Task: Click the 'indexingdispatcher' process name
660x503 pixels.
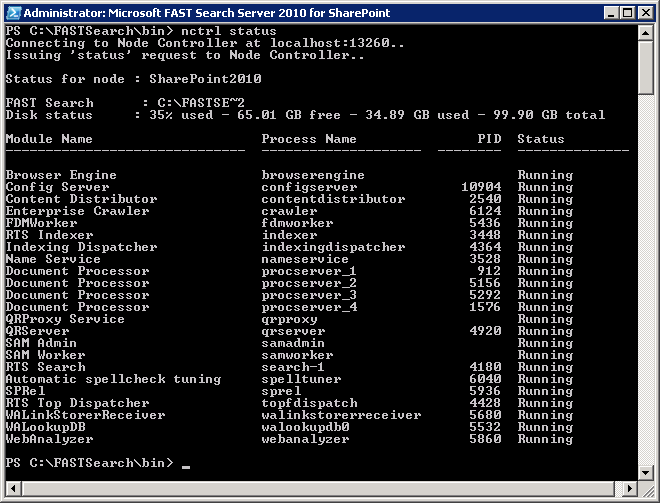Action: (333, 247)
